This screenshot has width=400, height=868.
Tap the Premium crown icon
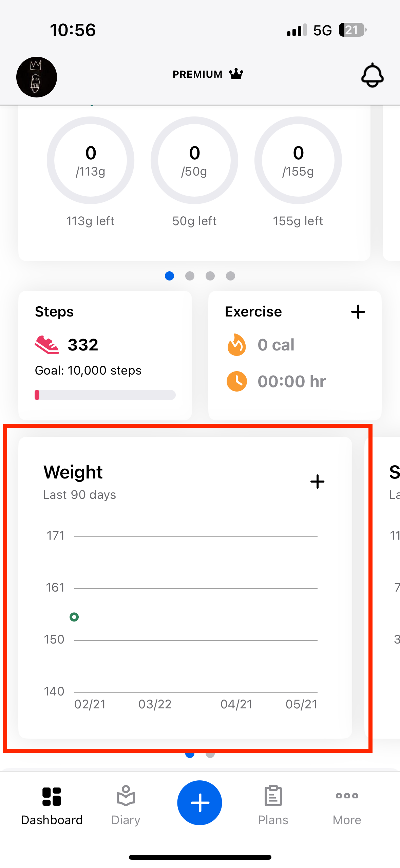pyautogui.click(x=236, y=74)
